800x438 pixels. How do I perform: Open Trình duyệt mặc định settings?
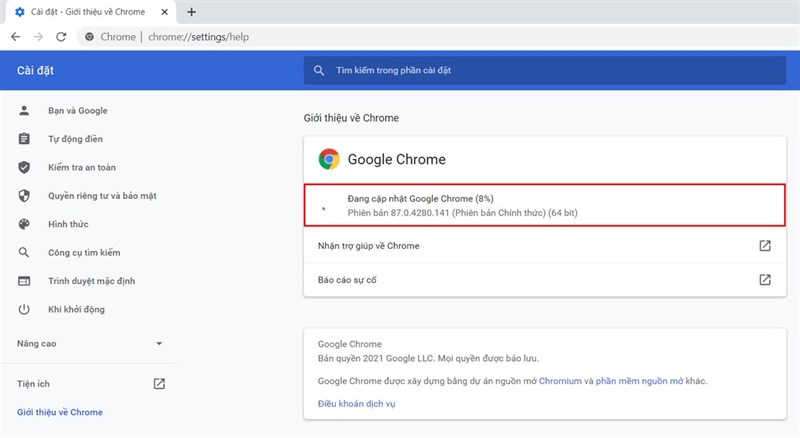pos(90,281)
